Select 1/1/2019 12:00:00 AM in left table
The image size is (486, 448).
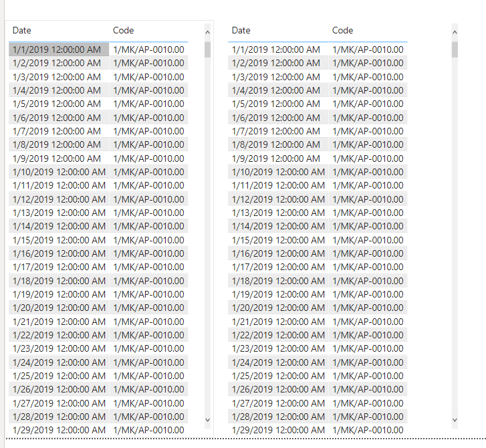tap(59, 49)
